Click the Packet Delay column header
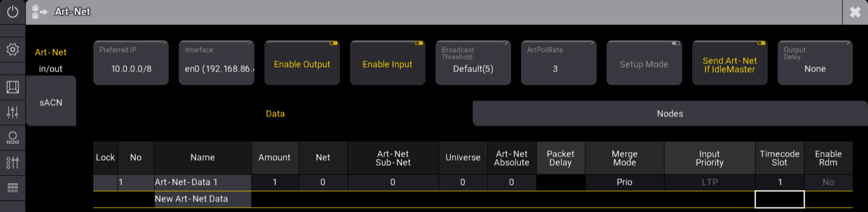868x212 pixels. click(560, 158)
